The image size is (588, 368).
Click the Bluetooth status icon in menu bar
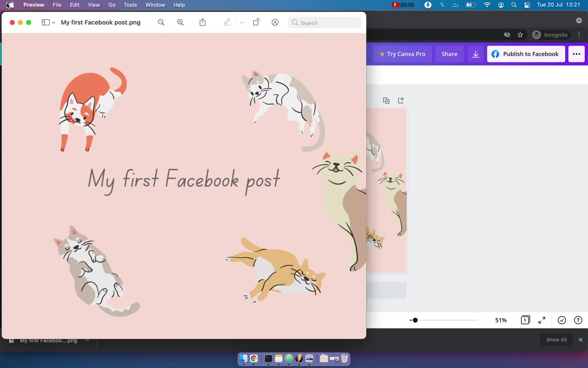click(442, 5)
